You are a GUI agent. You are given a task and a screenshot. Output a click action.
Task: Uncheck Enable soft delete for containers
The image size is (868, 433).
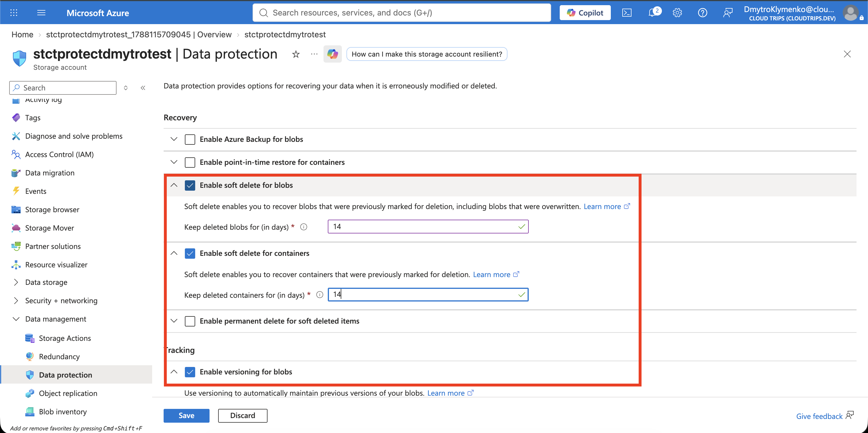[x=190, y=253]
